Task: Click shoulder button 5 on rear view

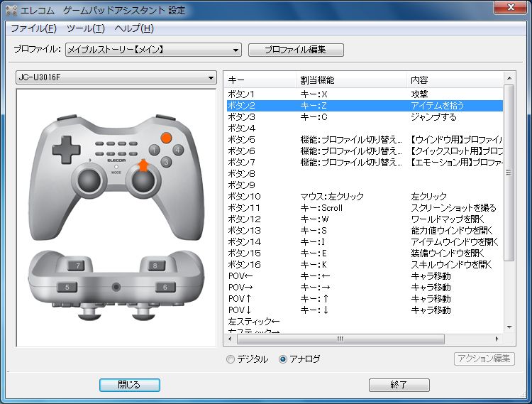Action: click(x=67, y=287)
